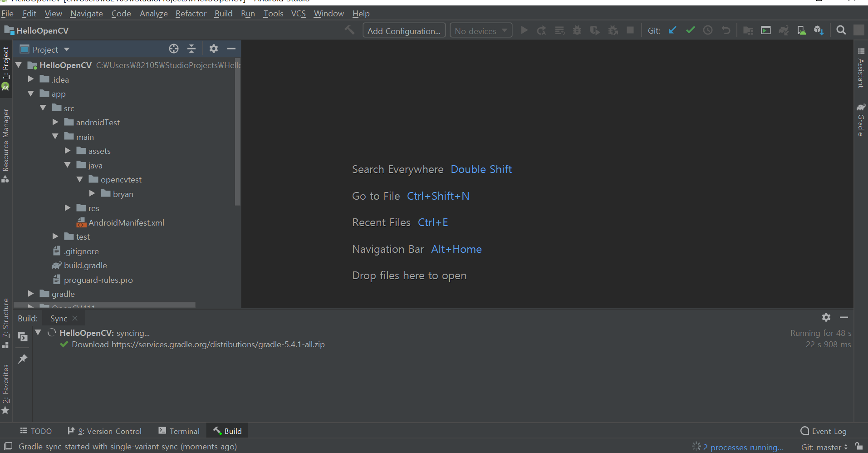Collapse the main folder
Screen dimensions: 868x453
tap(55, 136)
